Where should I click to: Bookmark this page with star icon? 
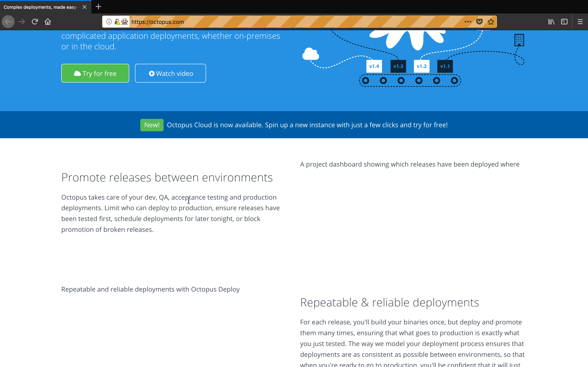(491, 22)
